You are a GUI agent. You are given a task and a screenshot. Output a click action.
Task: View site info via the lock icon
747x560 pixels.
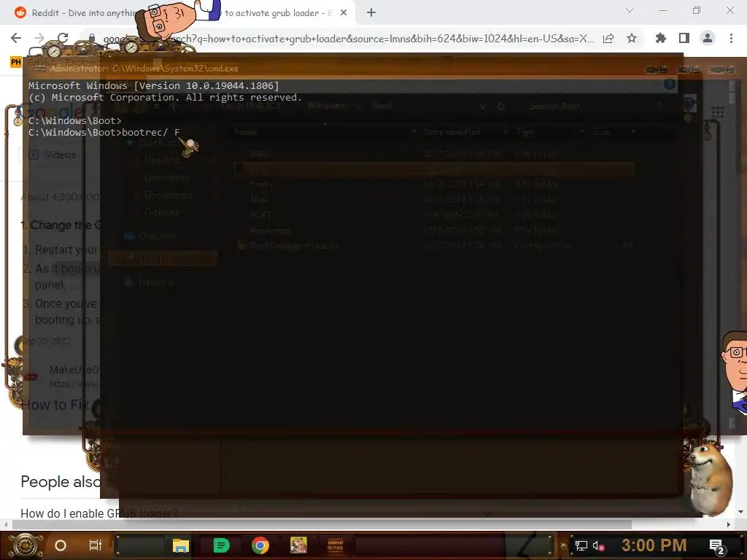click(92, 38)
